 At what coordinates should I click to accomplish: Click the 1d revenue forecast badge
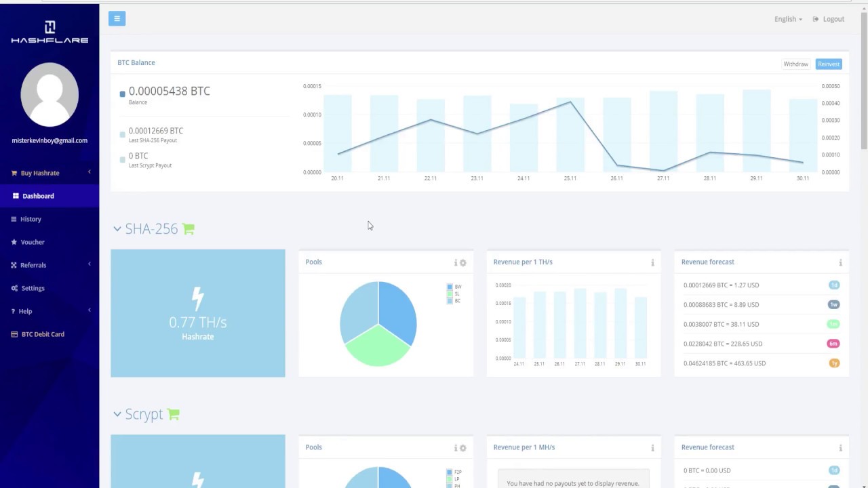click(834, 285)
